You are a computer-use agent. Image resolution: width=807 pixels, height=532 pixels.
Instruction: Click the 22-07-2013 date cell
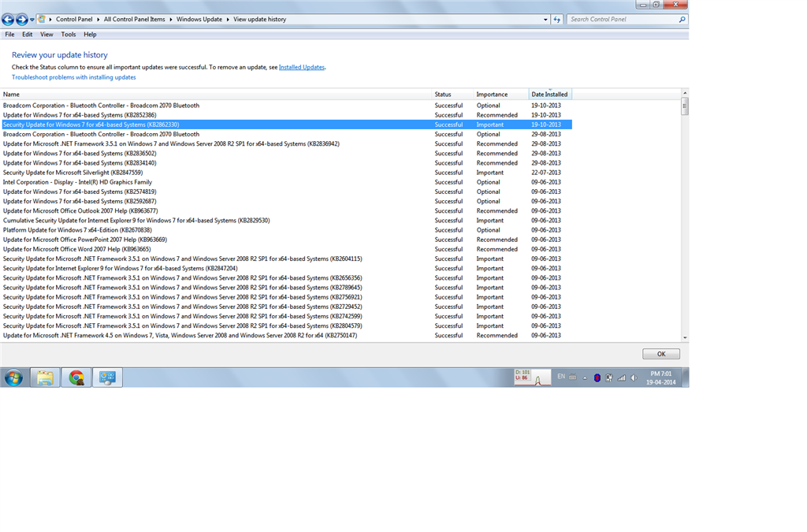[546, 173]
